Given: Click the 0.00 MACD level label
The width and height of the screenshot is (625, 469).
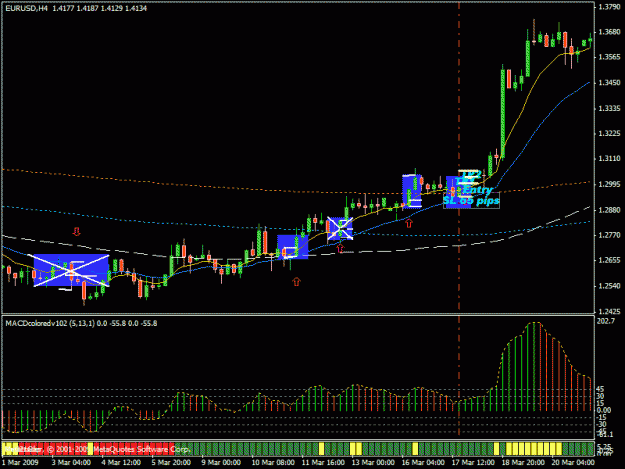Looking at the screenshot, I should pyautogui.click(x=604, y=410).
